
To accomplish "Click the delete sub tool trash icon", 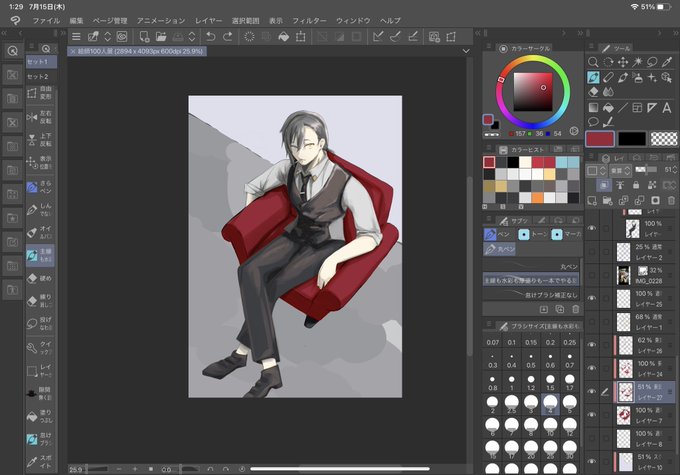I will [575, 309].
